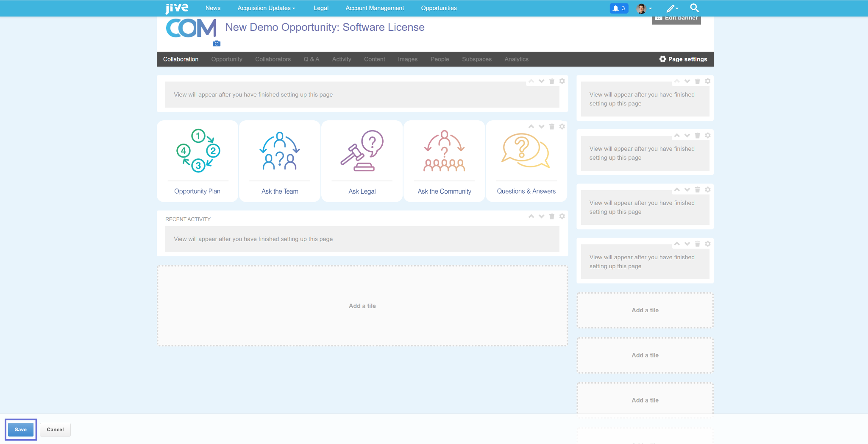Move the topmost wide-column tile down
868x444 pixels.
tap(541, 81)
